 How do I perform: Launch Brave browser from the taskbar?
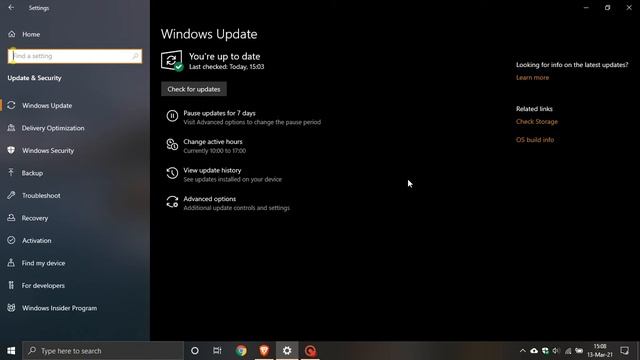point(264,351)
